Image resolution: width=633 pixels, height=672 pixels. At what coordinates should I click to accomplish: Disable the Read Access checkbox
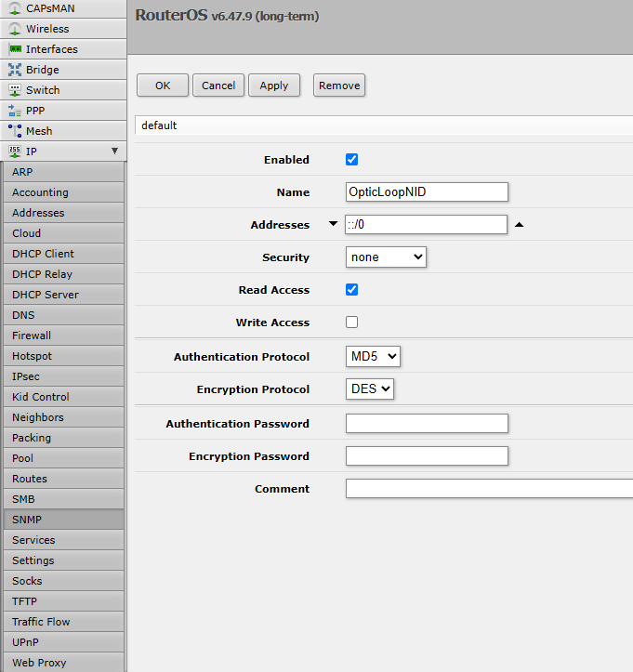pyautogui.click(x=351, y=290)
